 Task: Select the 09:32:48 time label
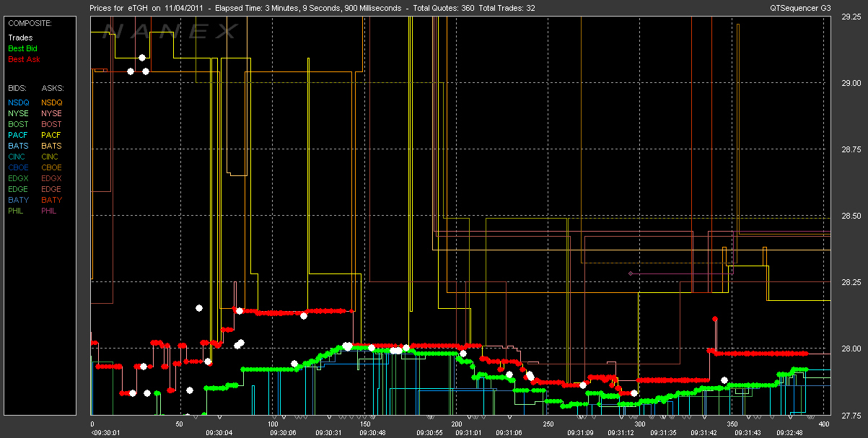tap(789, 433)
